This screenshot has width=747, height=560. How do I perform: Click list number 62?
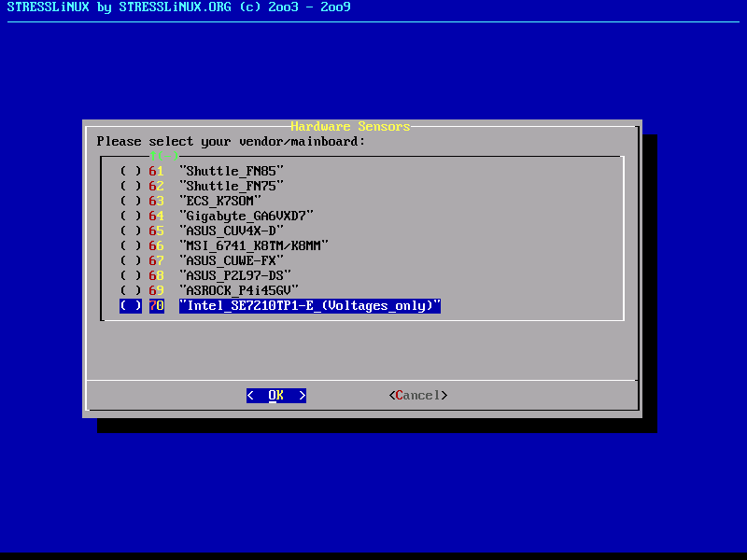[157, 186]
